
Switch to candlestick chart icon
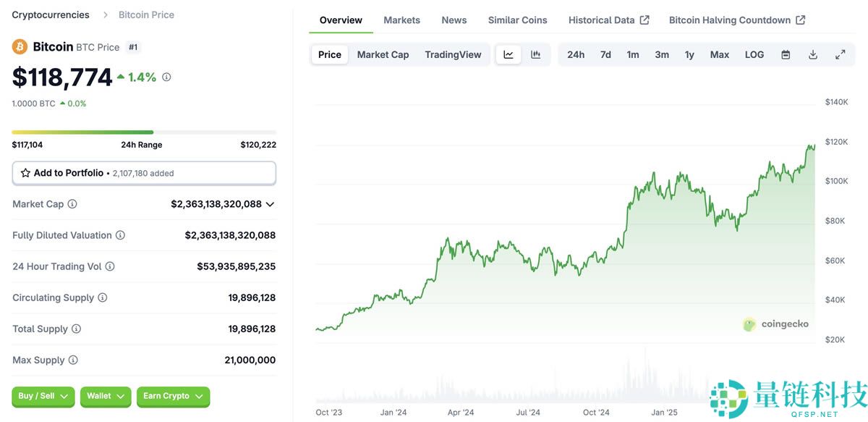tap(535, 55)
